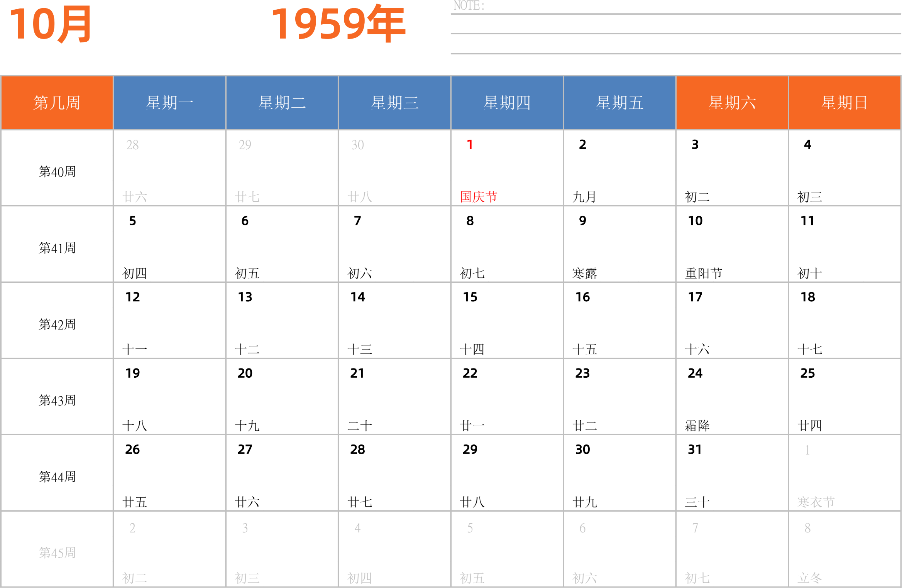
Task: Click the date number 28 in week 44
Action: tap(357, 449)
